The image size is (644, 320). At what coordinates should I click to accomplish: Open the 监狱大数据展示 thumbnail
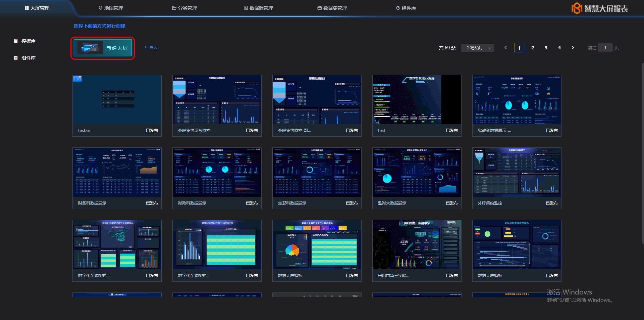pos(417,172)
